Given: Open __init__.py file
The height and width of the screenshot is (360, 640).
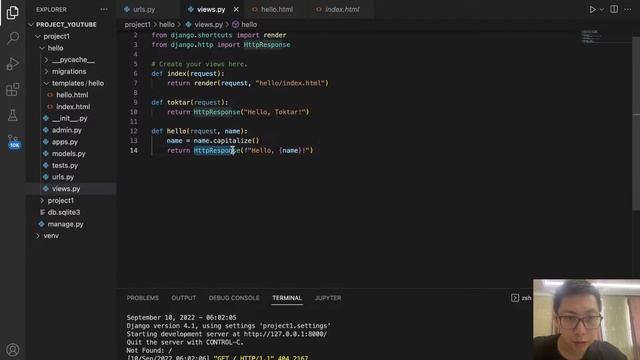Looking at the screenshot, I should click(69, 118).
